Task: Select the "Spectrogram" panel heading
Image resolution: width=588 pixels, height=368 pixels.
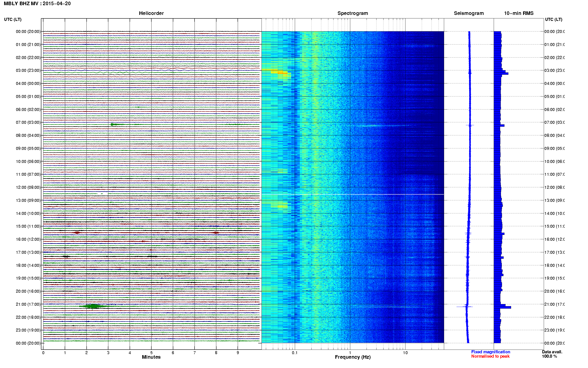Action: [x=353, y=13]
